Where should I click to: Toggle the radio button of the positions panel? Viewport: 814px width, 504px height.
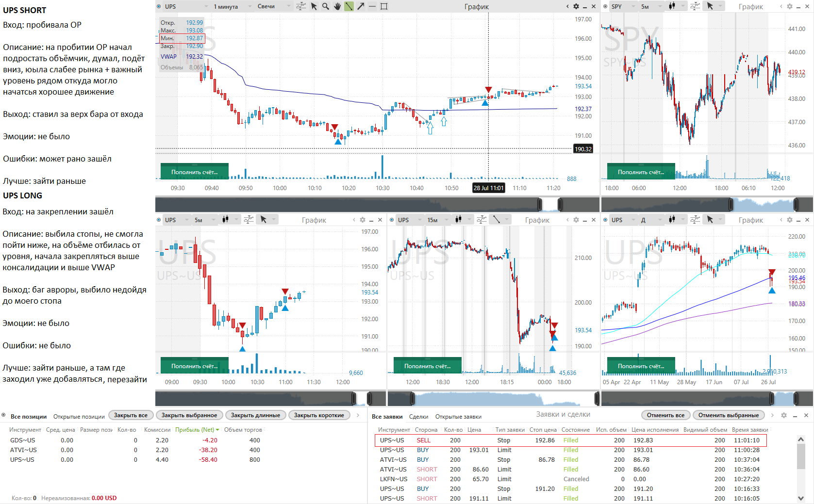coord(4,415)
